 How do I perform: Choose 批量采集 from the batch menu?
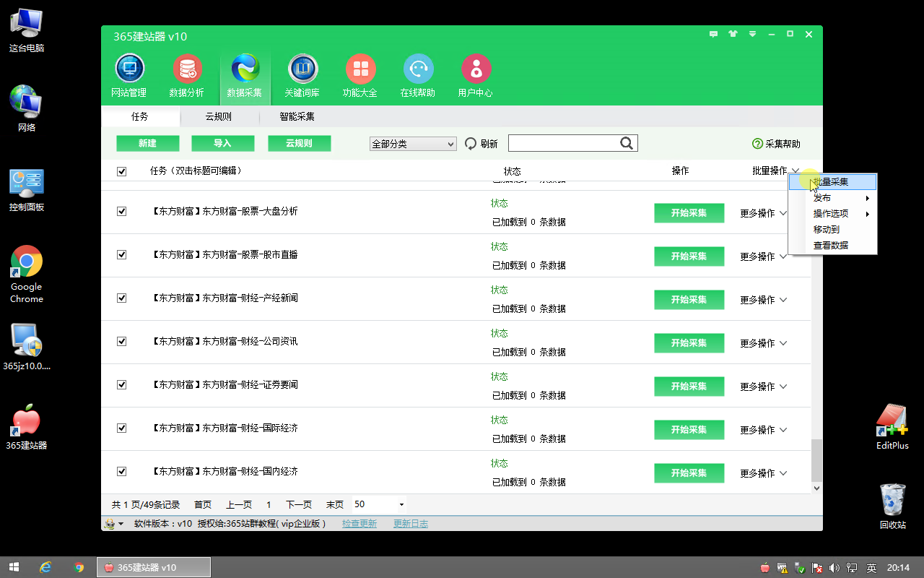[x=832, y=182]
